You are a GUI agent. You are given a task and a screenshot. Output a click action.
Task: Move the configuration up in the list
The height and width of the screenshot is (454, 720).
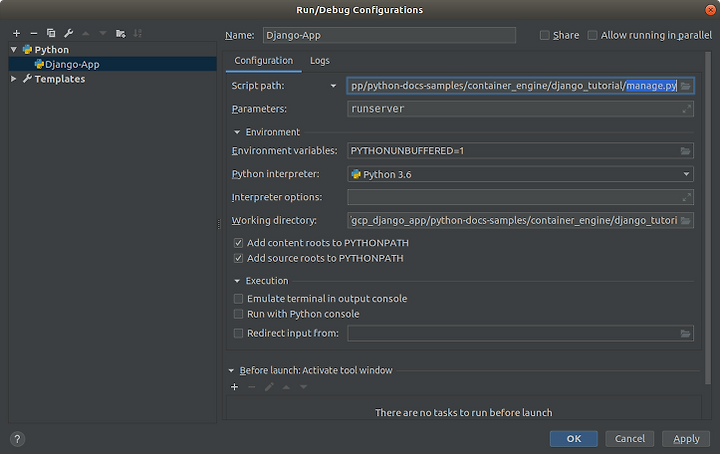pos(85,34)
